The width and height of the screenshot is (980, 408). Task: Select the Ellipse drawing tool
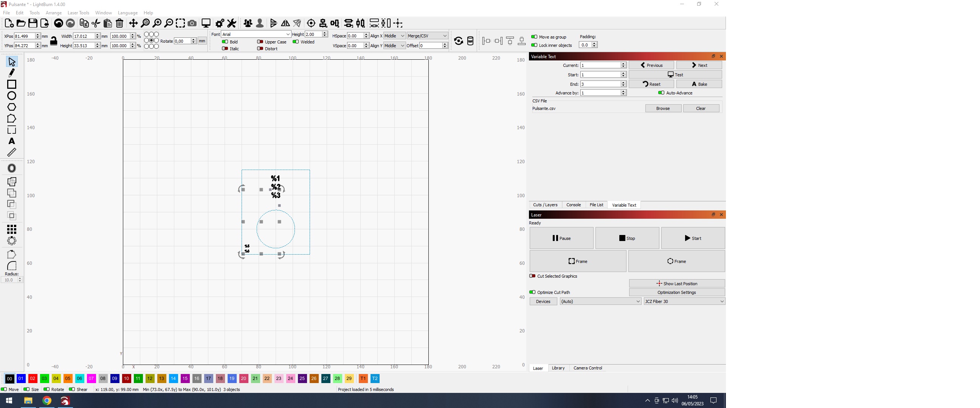[12, 96]
